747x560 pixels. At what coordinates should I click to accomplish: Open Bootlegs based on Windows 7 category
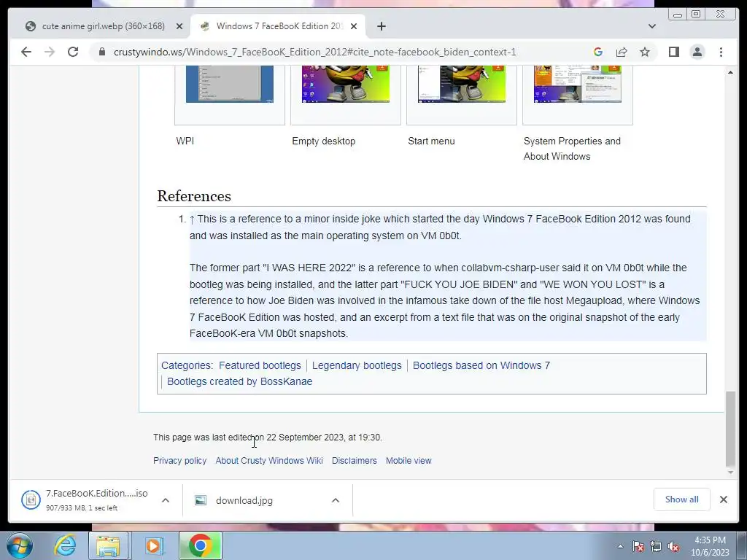pyautogui.click(x=481, y=365)
